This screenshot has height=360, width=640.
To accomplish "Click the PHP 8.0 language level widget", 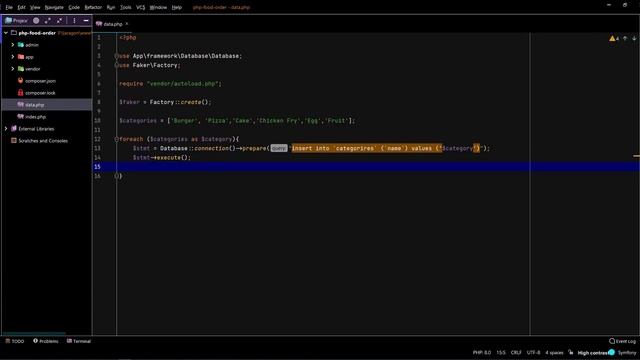I will tap(482, 353).
